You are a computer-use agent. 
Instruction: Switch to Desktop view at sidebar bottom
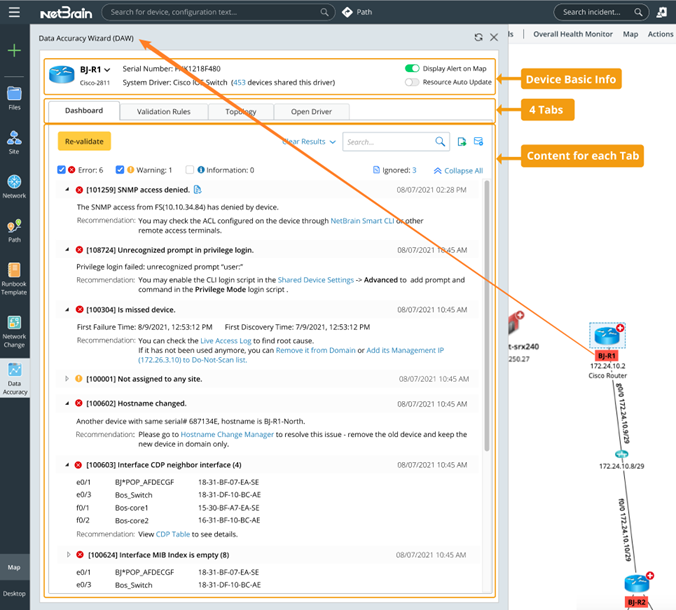coord(14,594)
